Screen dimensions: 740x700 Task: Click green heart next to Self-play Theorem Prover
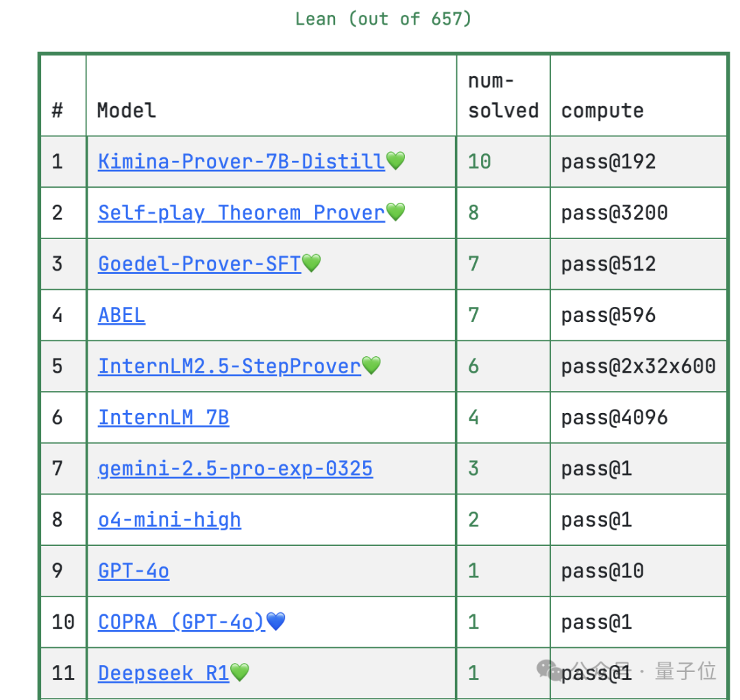(396, 213)
